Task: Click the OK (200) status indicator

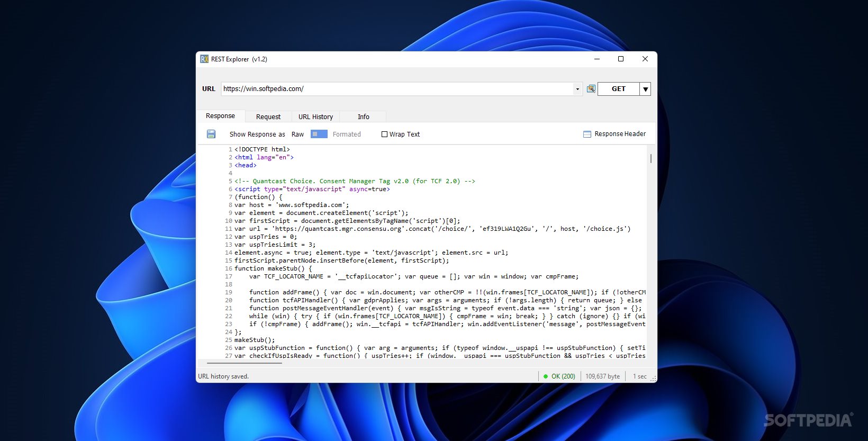Action: tap(559, 376)
